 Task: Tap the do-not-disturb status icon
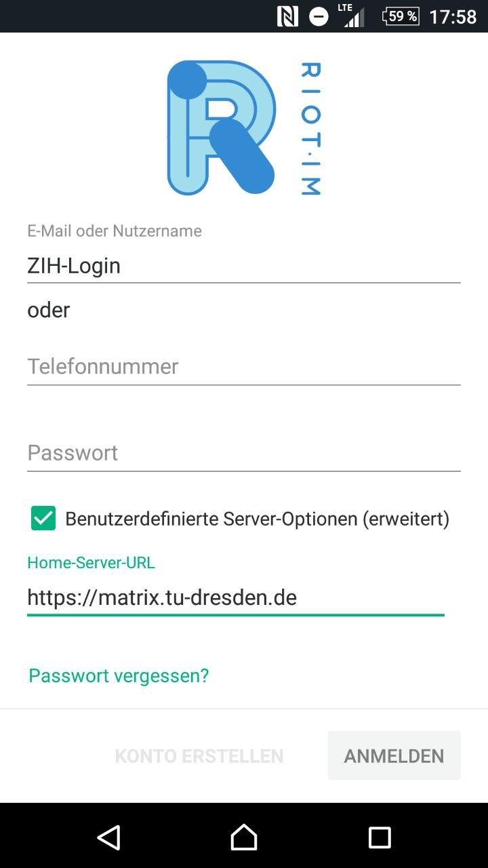pyautogui.click(x=319, y=16)
